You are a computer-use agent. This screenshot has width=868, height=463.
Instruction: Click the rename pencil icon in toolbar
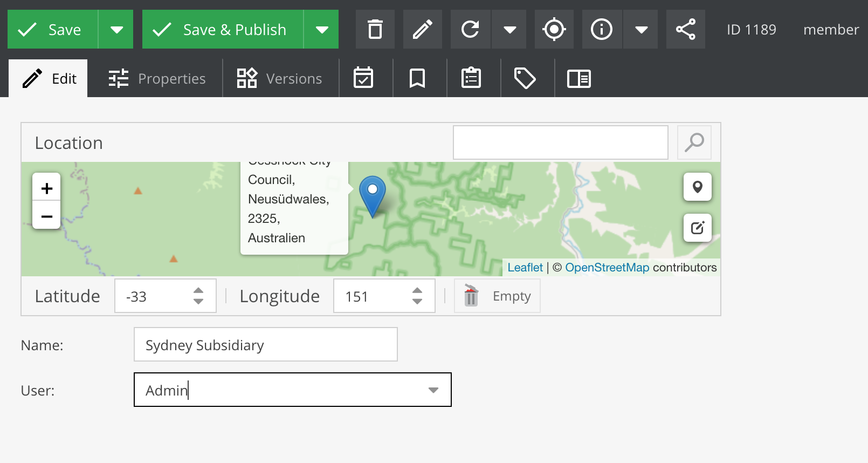(422, 29)
